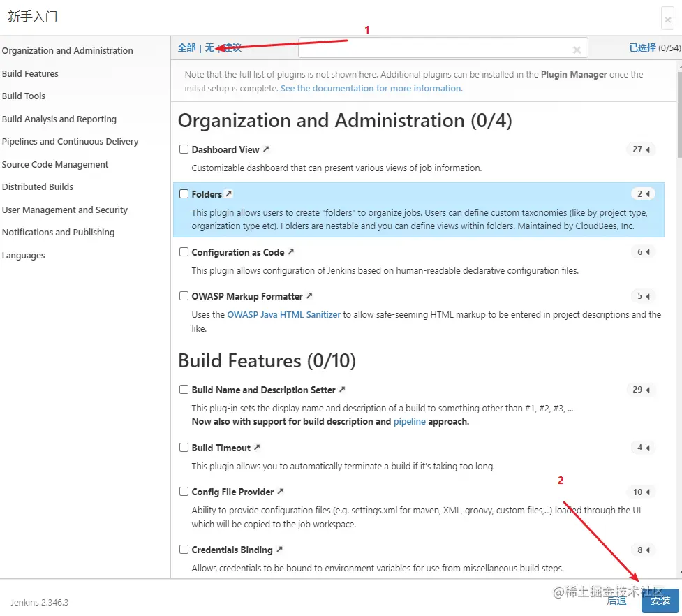Click the 安装 install button
The height and width of the screenshot is (616, 682).
pyautogui.click(x=660, y=601)
